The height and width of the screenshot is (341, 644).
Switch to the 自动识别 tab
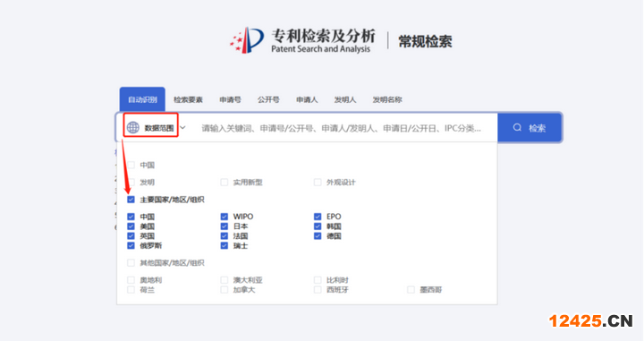(x=142, y=99)
